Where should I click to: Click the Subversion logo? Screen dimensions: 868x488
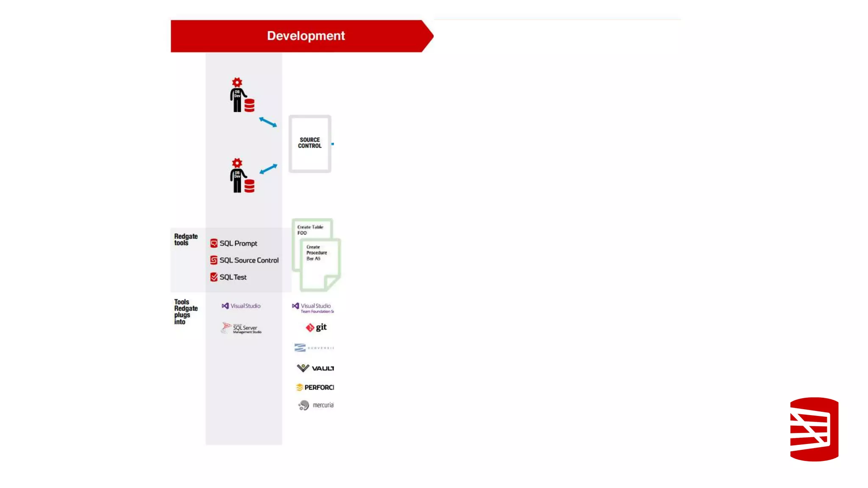[314, 348]
